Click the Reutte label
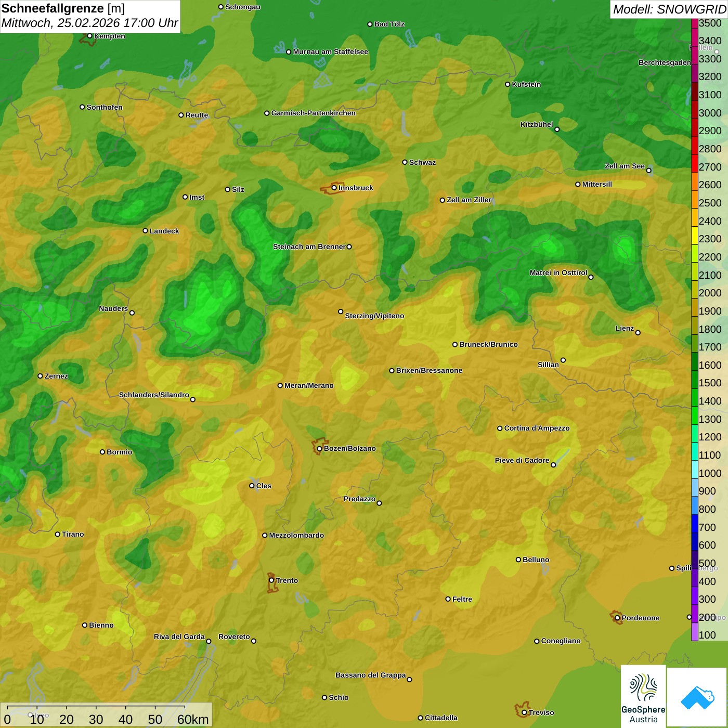The height and width of the screenshot is (728, 728). tap(197, 115)
